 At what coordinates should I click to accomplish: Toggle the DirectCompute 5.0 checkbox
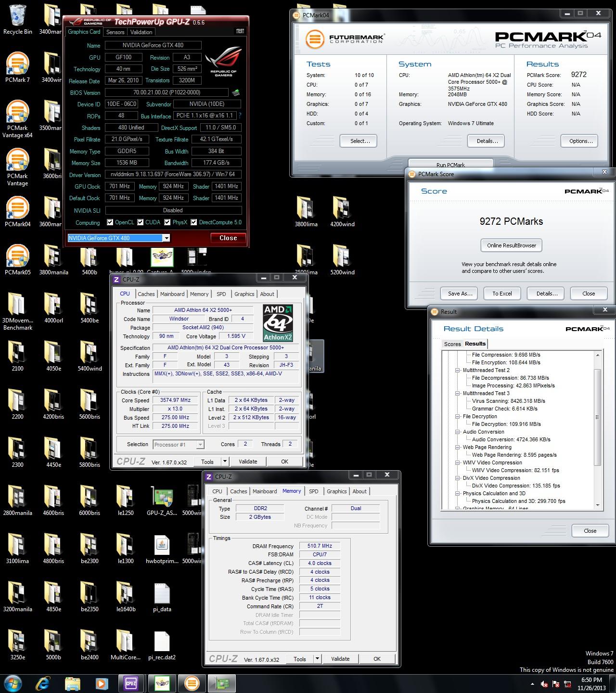(194, 222)
